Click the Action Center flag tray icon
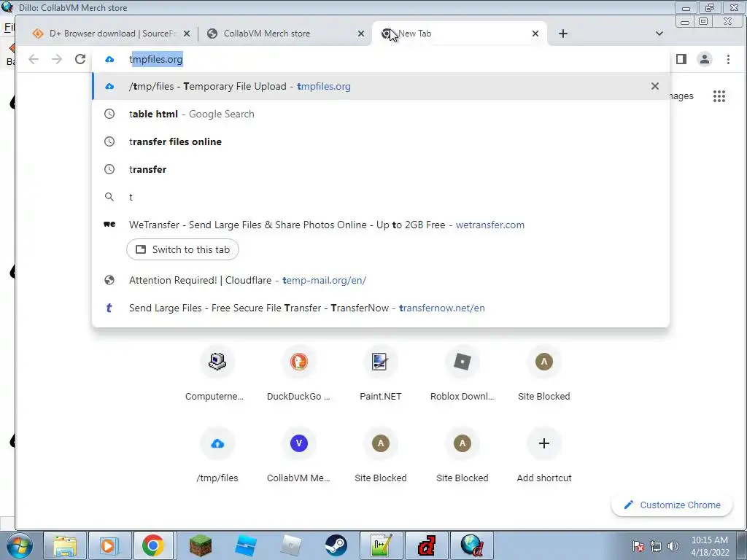Image resolution: width=747 pixels, height=560 pixels. tap(638, 546)
